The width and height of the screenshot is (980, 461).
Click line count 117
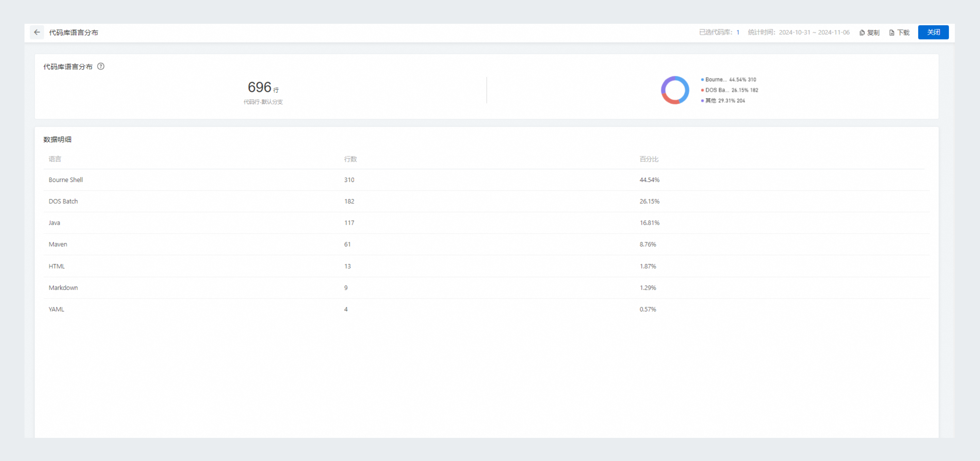[349, 223]
